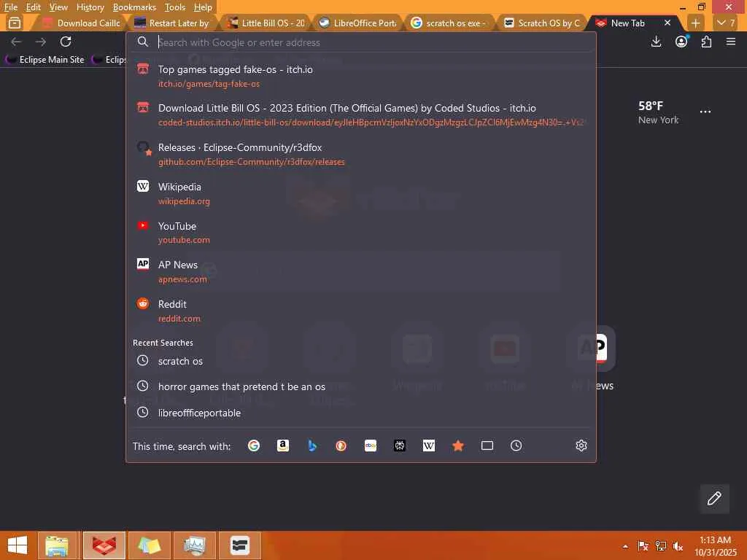
Task: Open the Edit menu
Action: (33, 7)
